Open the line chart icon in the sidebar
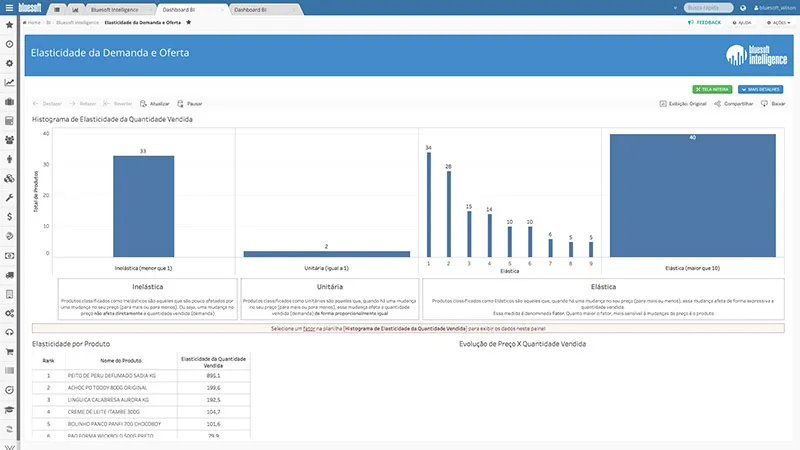 9,82
